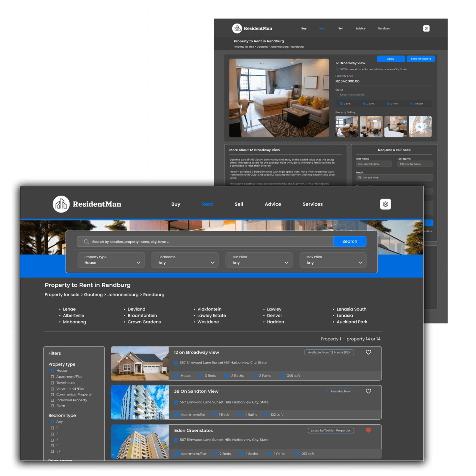Screen dimensions: 476x476
Task: Click location pin on 38 On Sandton View
Action: click(176, 402)
